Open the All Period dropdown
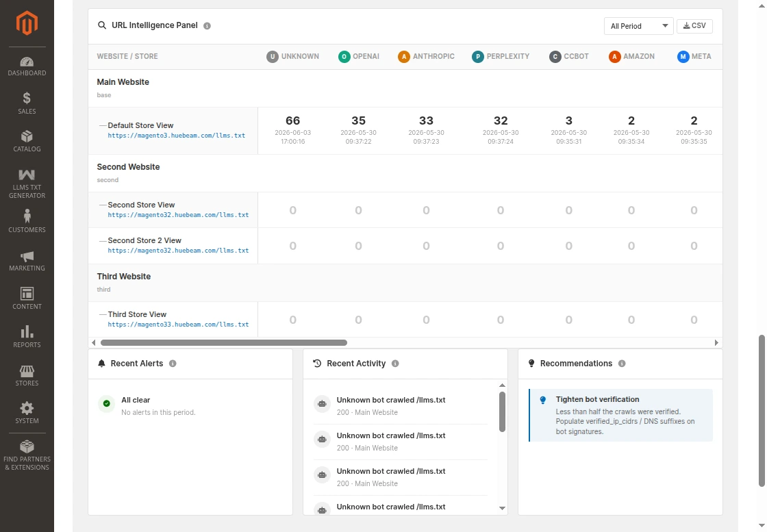Screen dimensions: 767x532 tap(639, 26)
